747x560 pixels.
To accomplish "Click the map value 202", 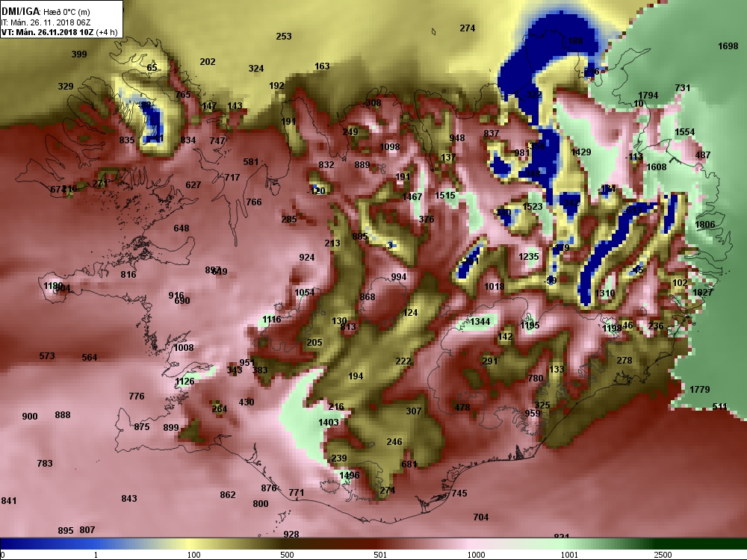I will coord(208,62).
